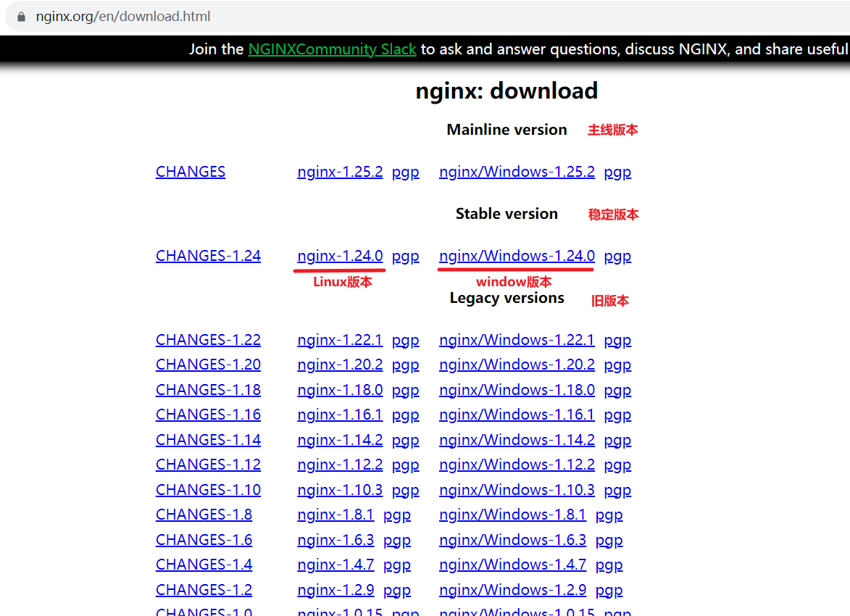This screenshot has width=850, height=616.
Task: Open CHANGES-1.22 changelog
Action: pos(208,339)
